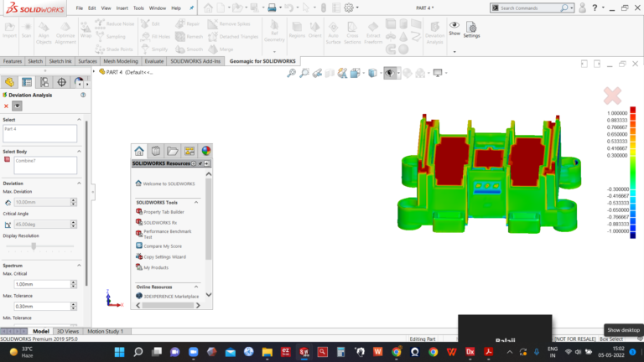Screen dimensions: 644x362
Task: Toggle the Hide/Show Items eye icon
Action: pyautogui.click(x=389, y=73)
